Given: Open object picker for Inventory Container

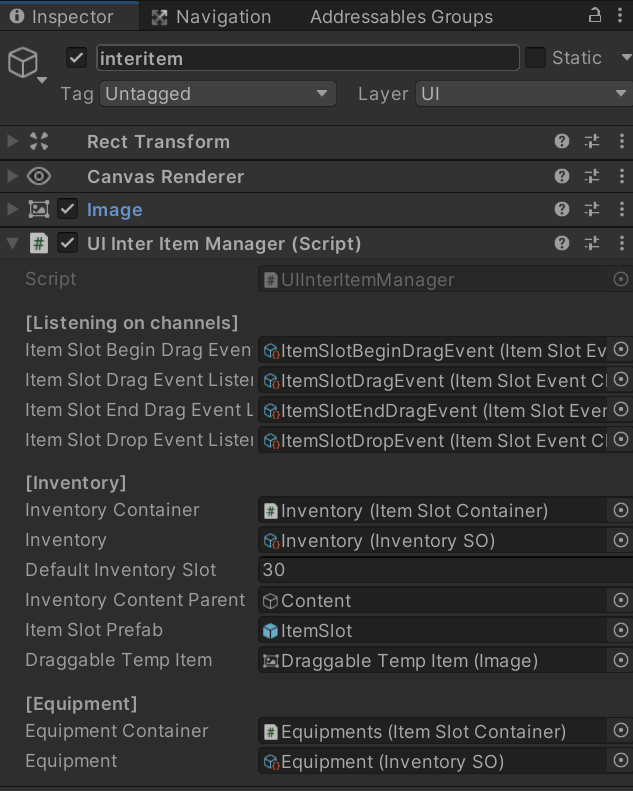Looking at the screenshot, I should (x=621, y=510).
